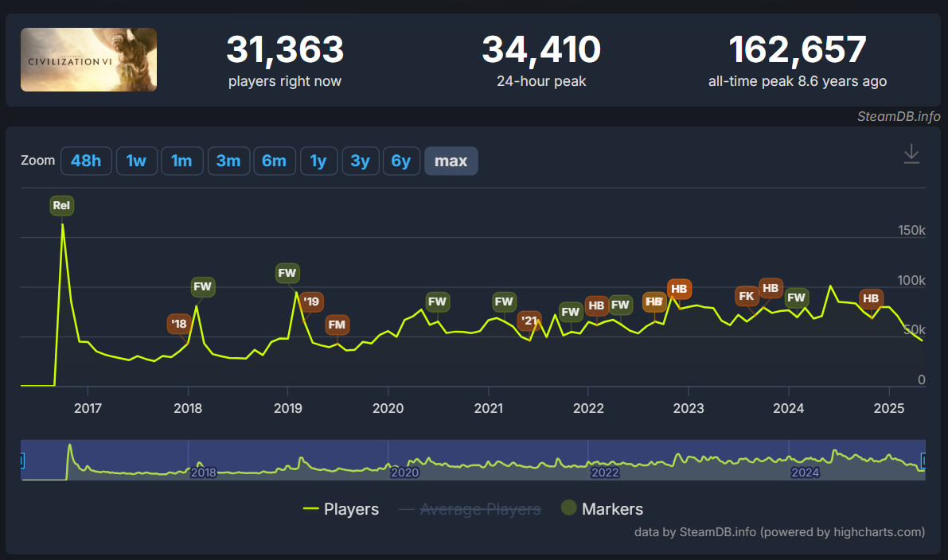
Task: Set zoom range to 3y
Action: pyautogui.click(x=361, y=161)
